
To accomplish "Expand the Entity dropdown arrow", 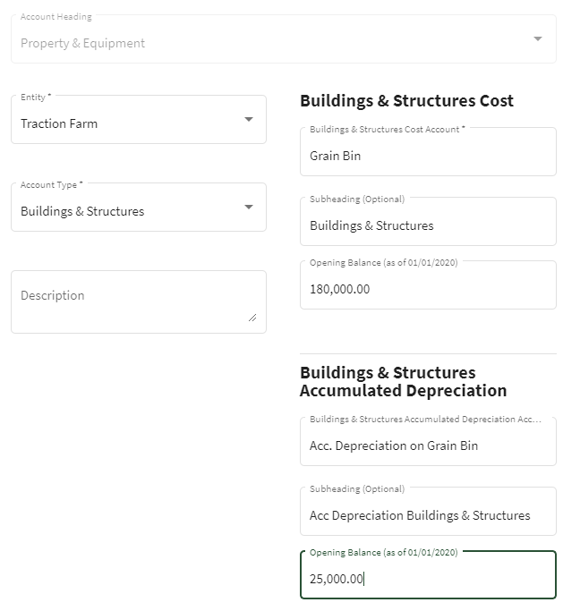I will 249,119.
